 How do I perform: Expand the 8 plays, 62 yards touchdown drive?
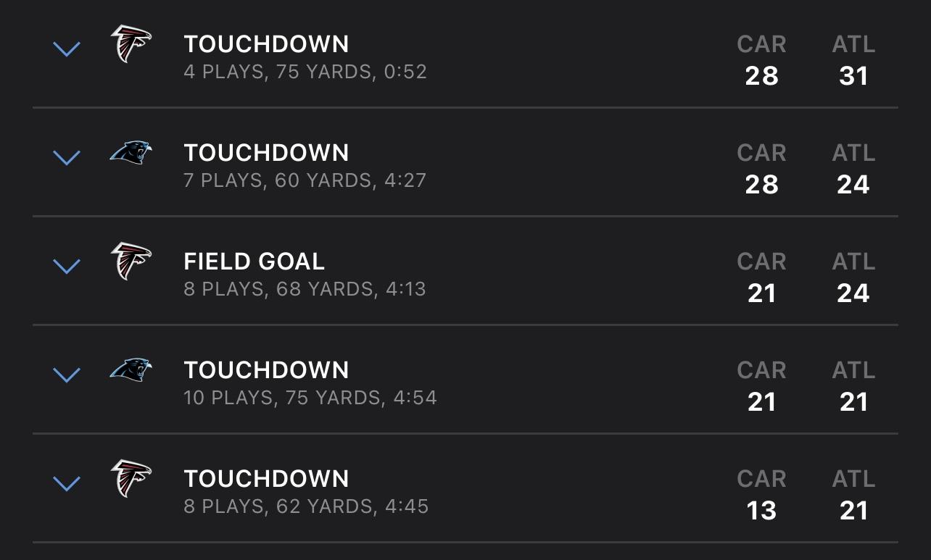click(x=67, y=484)
